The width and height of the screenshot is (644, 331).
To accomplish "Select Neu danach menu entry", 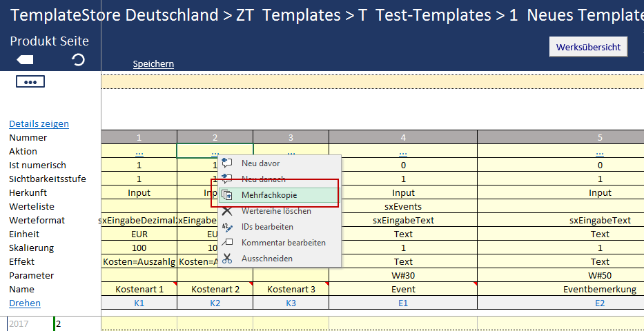I will [263, 179].
